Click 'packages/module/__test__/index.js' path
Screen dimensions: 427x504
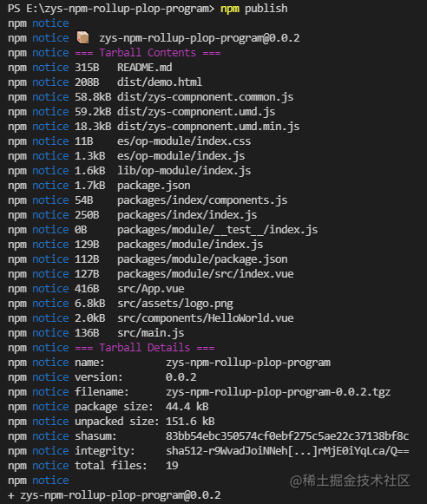(x=217, y=230)
